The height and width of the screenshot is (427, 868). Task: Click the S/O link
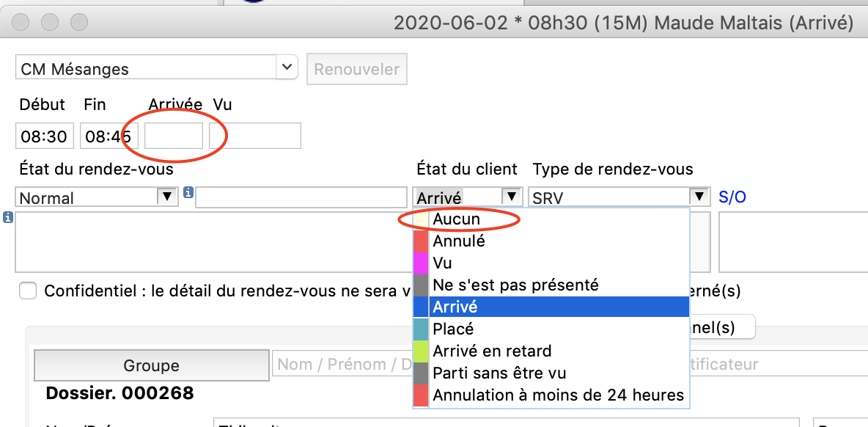(x=732, y=197)
